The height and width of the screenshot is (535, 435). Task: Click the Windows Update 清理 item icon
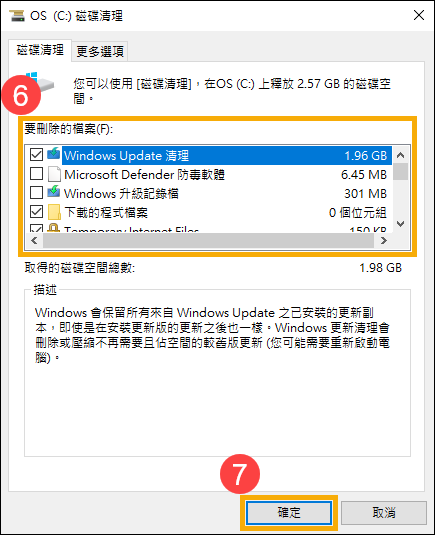(x=54, y=155)
